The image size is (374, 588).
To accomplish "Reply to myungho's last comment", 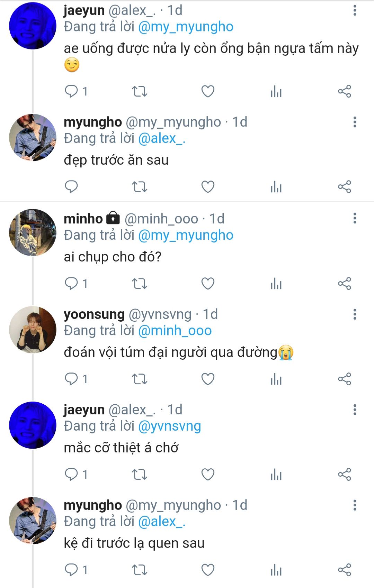I will [x=72, y=570].
